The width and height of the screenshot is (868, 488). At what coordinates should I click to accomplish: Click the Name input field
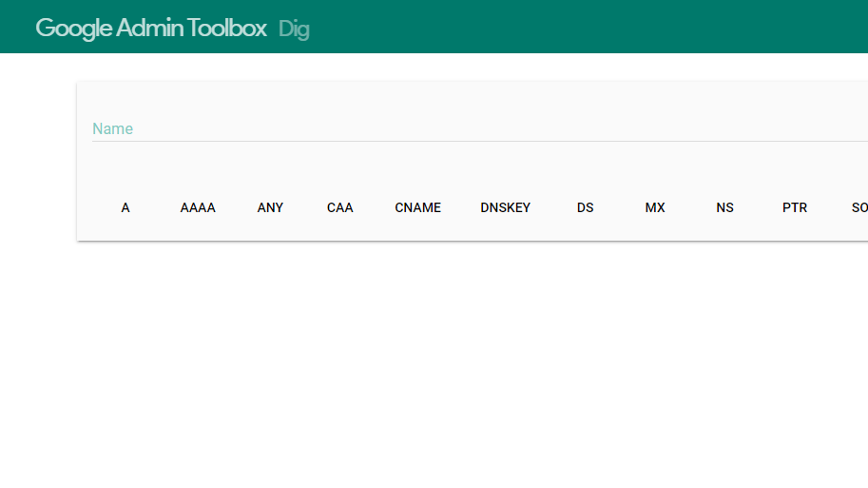click(480, 129)
